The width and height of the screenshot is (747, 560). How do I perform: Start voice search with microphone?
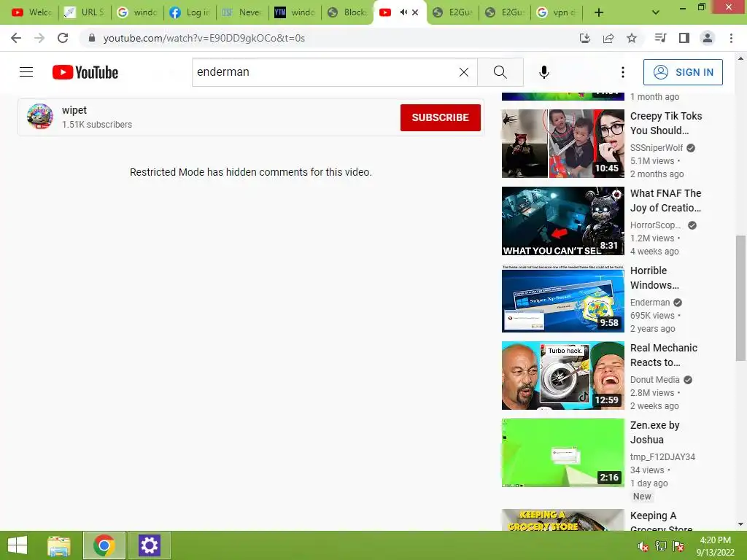point(543,72)
